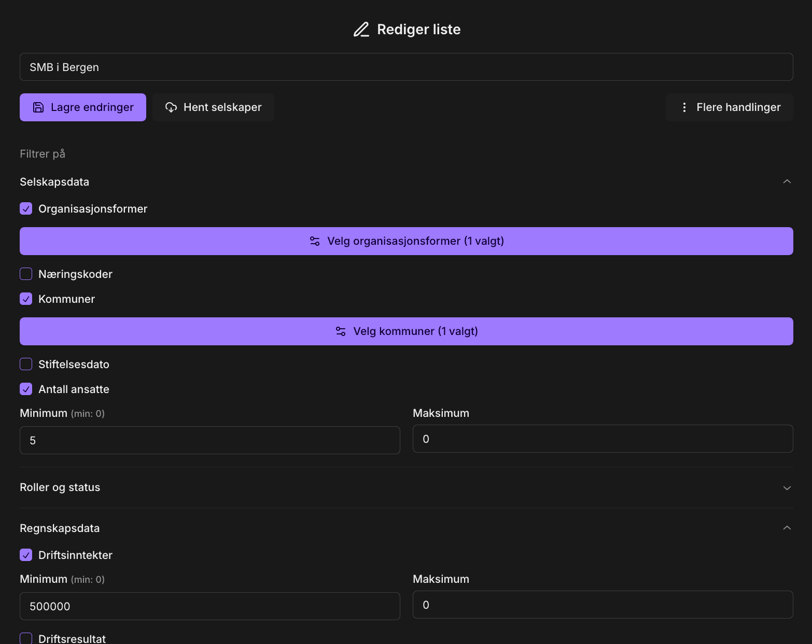Open the Flere handlinger menu
Image resolution: width=812 pixels, height=644 pixels.
click(730, 107)
